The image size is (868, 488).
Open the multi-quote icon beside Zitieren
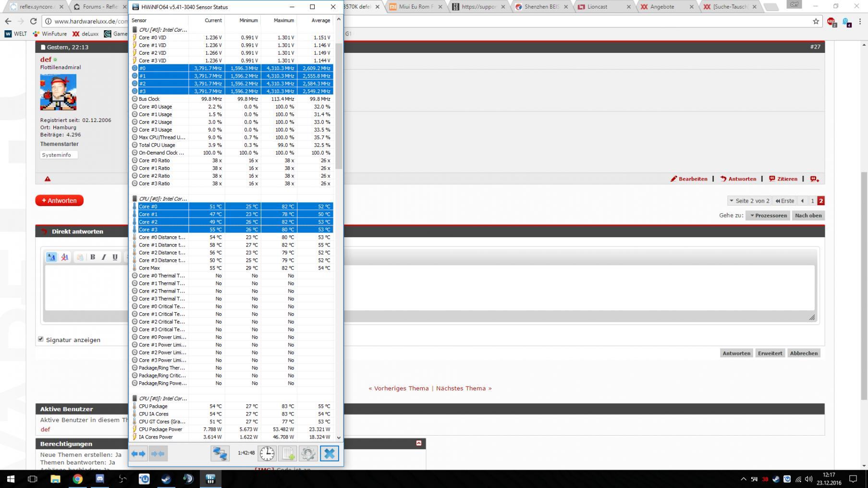click(815, 179)
